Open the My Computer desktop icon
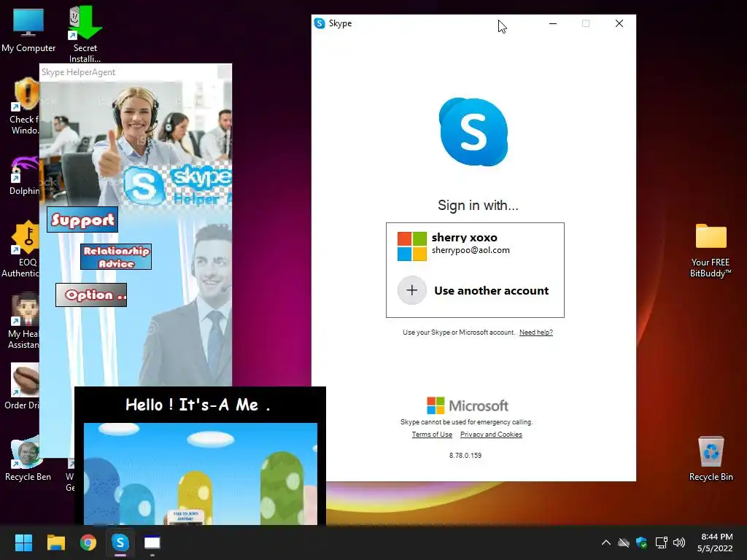Image resolution: width=747 pixels, height=560 pixels. pyautogui.click(x=28, y=23)
